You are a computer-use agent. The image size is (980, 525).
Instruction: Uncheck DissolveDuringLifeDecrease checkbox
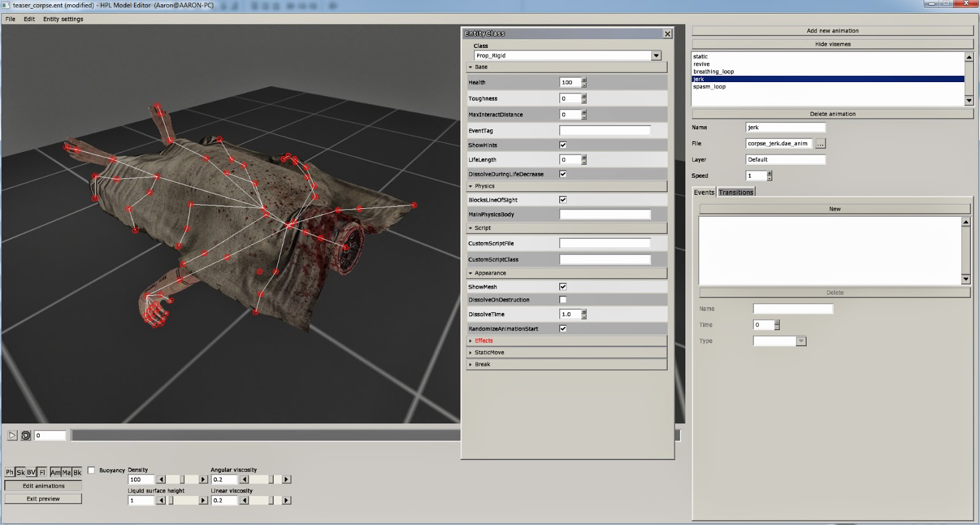click(x=563, y=174)
